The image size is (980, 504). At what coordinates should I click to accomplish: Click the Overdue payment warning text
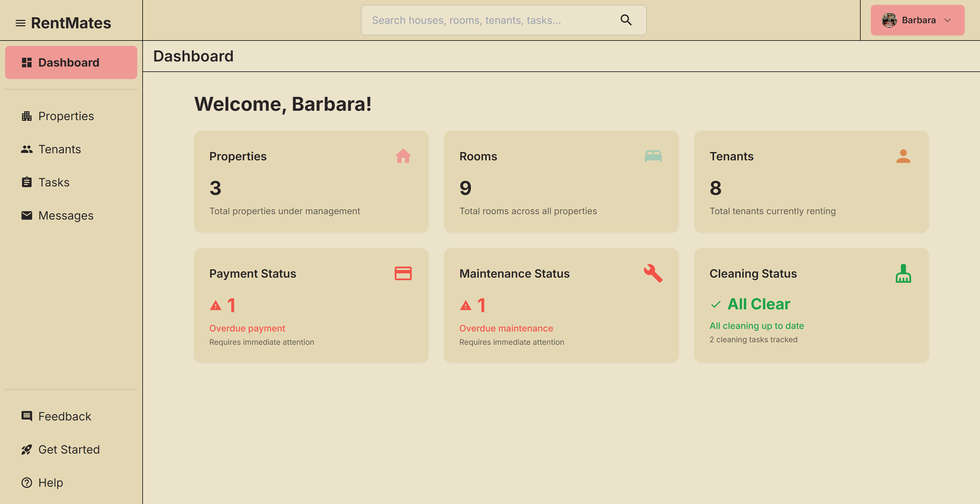(x=247, y=328)
